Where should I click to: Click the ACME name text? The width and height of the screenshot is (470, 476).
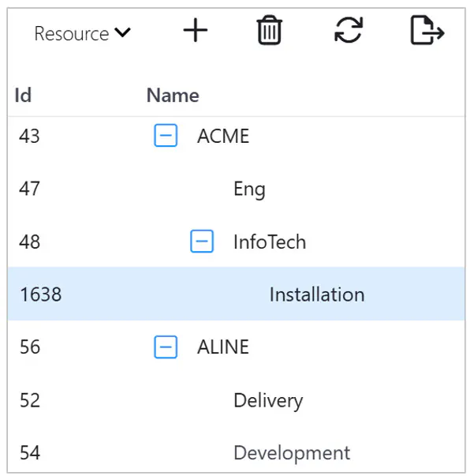tap(223, 136)
